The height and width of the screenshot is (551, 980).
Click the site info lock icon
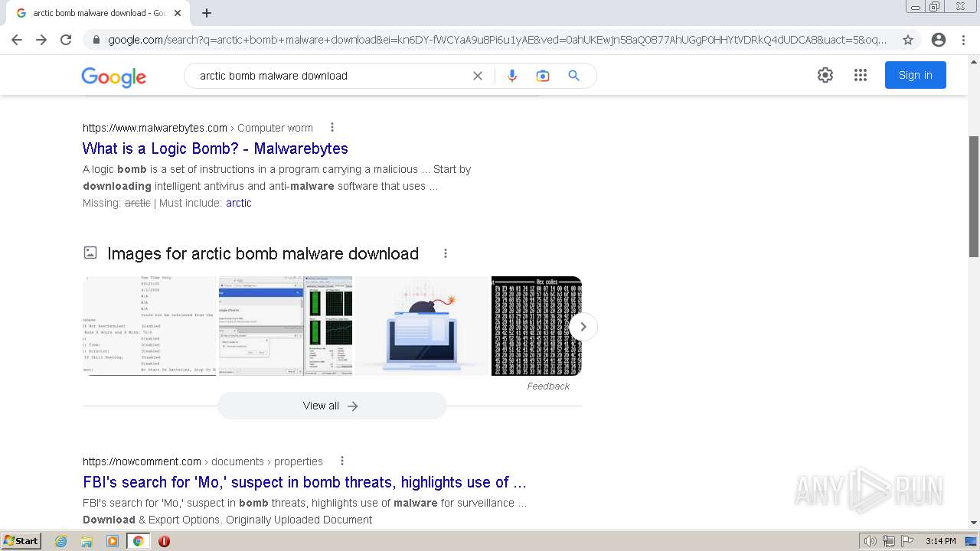point(96,40)
